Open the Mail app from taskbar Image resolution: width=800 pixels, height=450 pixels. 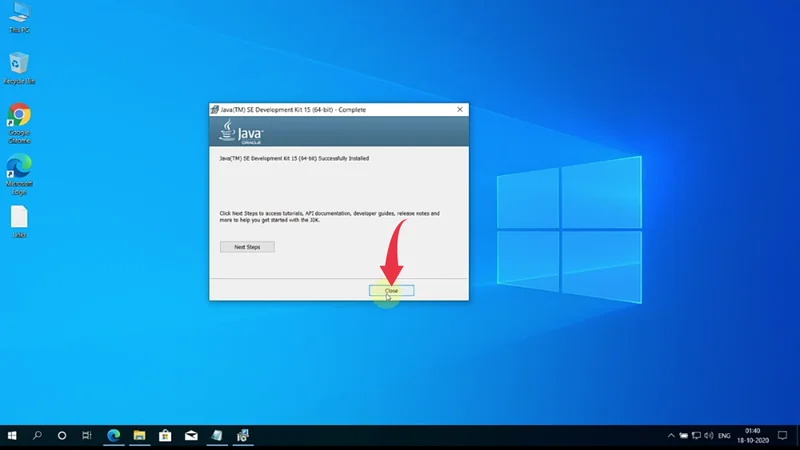tap(190, 436)
